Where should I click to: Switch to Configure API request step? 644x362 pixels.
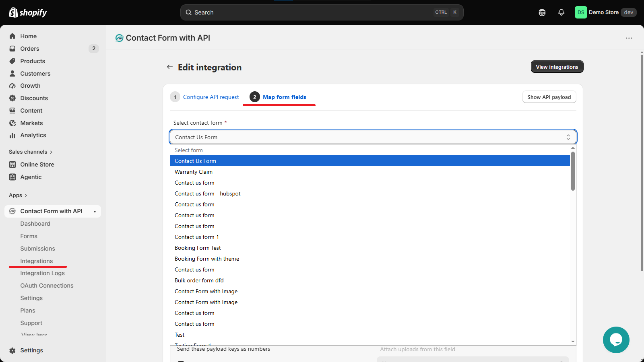pos(204,97)
